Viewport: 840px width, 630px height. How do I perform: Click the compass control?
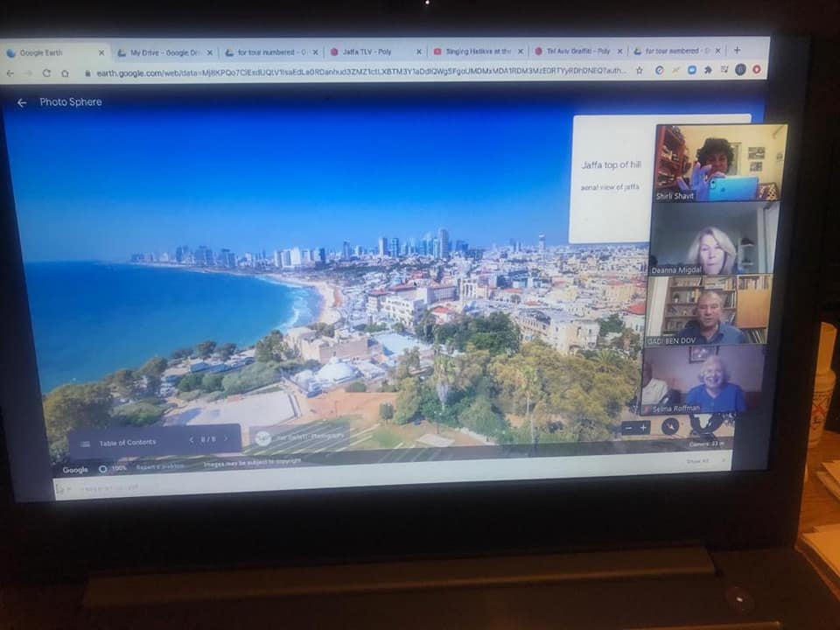[x=670, y=426]
